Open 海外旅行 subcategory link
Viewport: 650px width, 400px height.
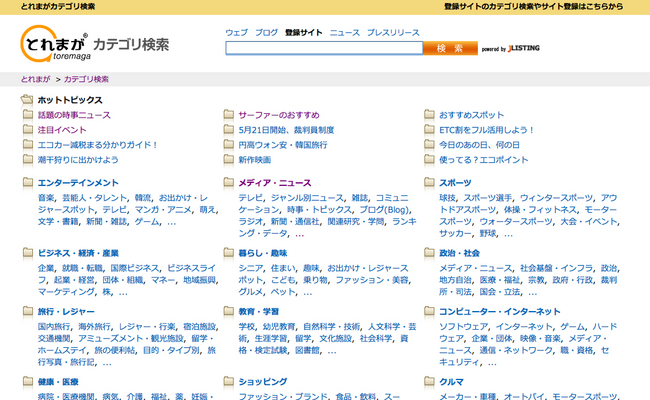[x=95, y=326]
